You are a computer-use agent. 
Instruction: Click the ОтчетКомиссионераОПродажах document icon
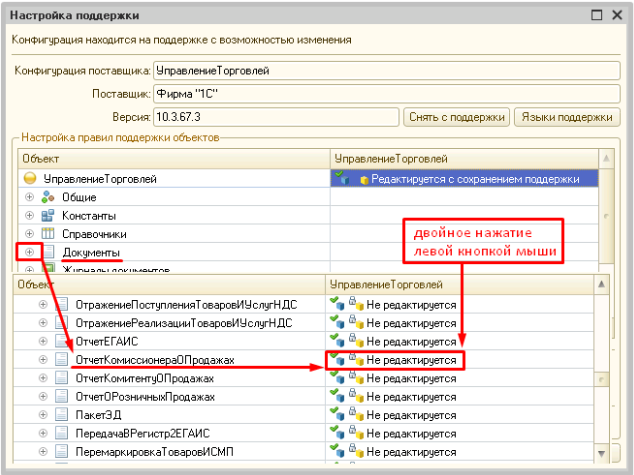coord(61,359)
